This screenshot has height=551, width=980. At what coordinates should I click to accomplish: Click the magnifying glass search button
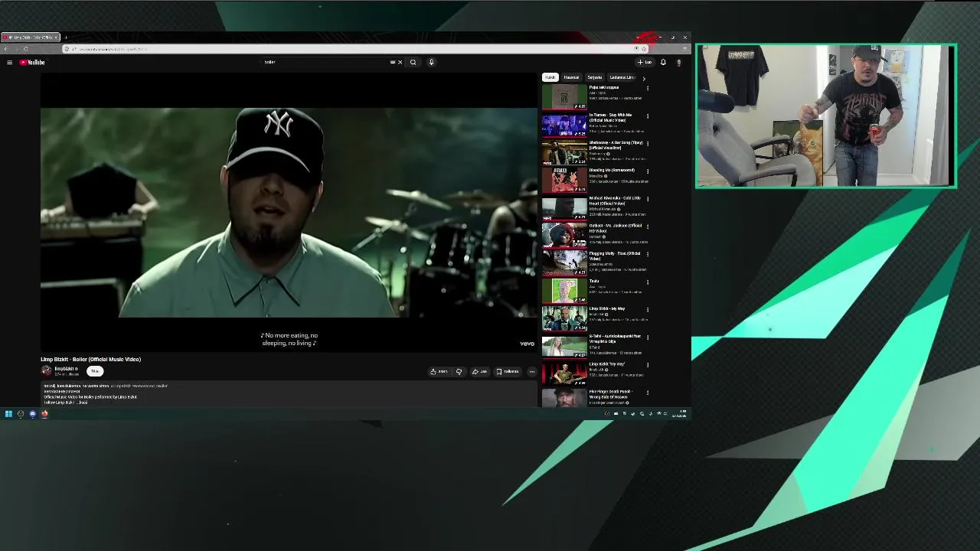click(413, 62)
